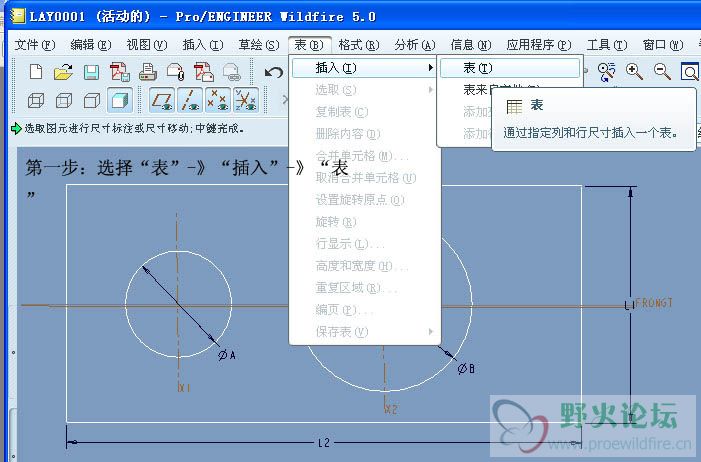
Task: Select the FRONGT datum label
Action: [x=654, y=303]
